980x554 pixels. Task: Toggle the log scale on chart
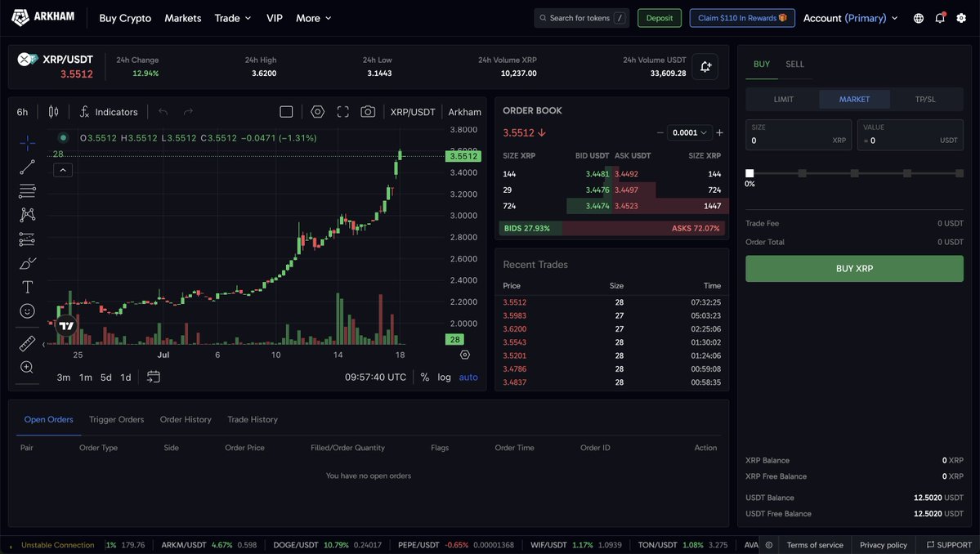pos(444,378)
